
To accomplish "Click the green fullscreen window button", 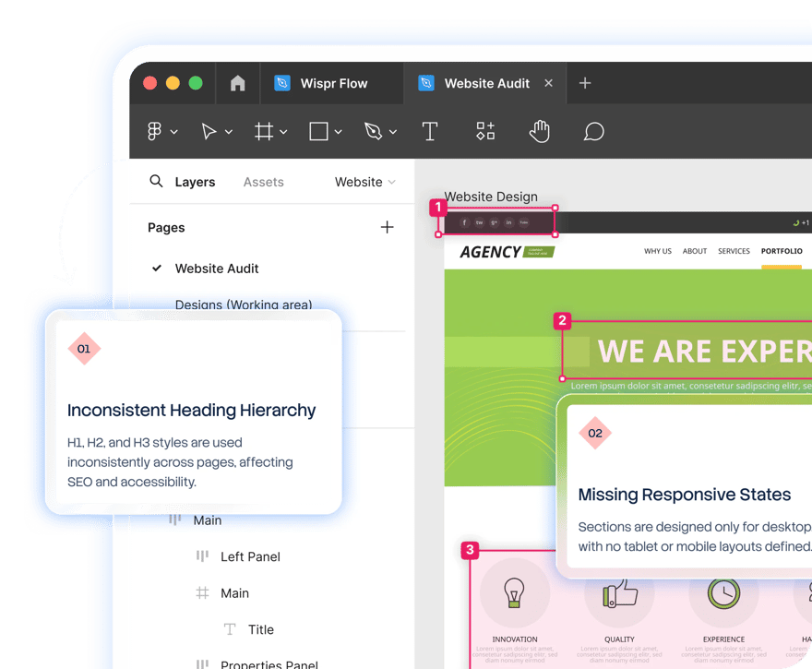I will point(196,83).
